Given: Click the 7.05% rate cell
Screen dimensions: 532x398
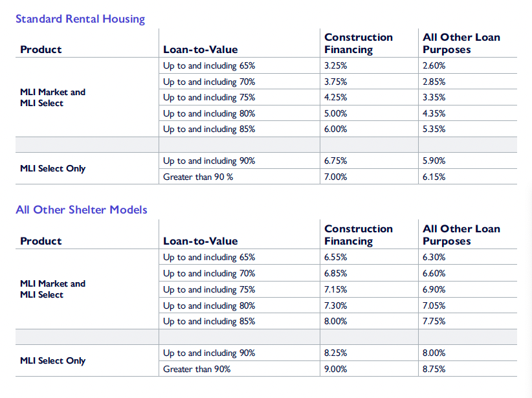Looking at the screenshot, I should click(x=434, y=305).
